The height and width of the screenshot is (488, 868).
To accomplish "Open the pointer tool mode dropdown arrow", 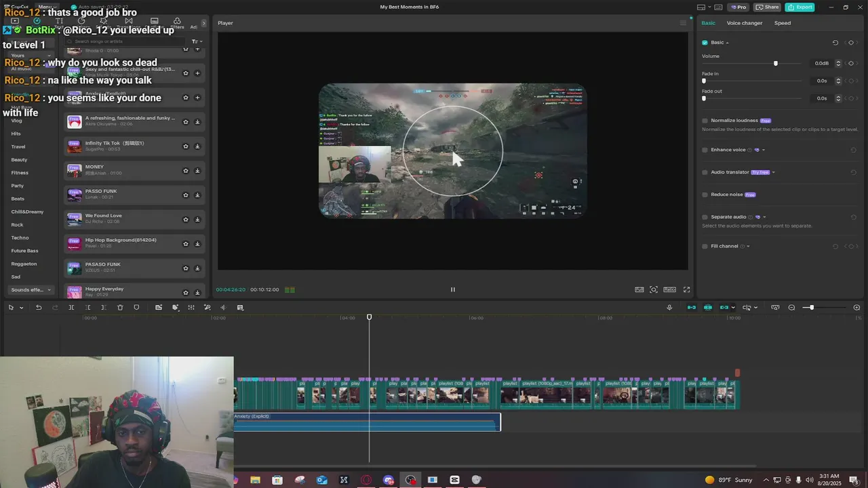I will point(21,308).
